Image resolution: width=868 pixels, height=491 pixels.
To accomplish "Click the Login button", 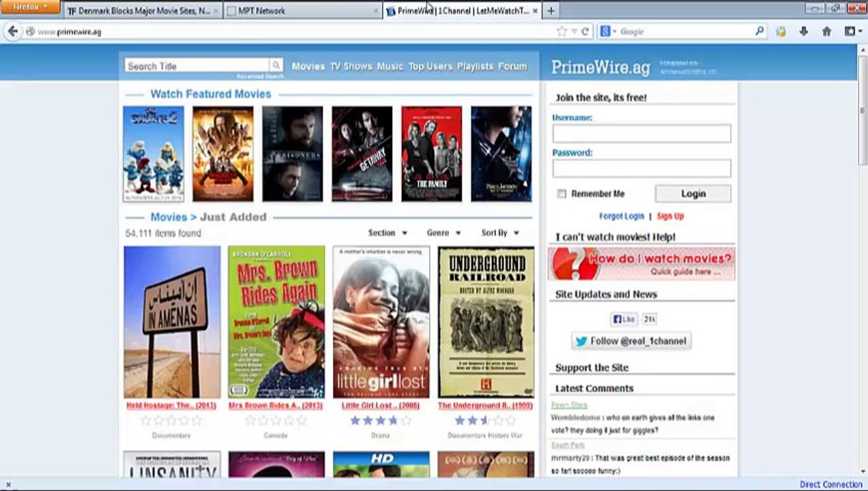I will [x=693, y=194].
